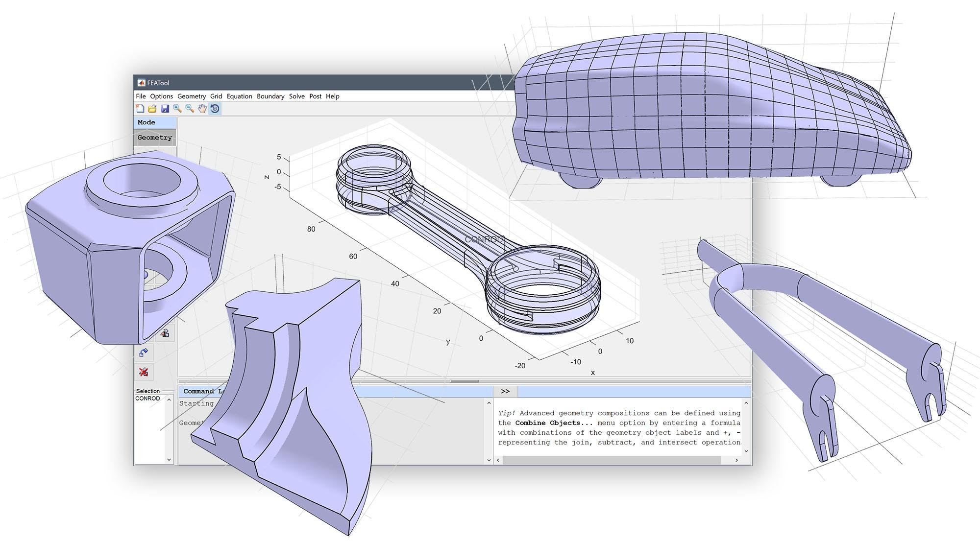Image resolution: width=980 pixels, height=541 pixels.
Task: Click the tip panel horizontal scrollbar
Action: (612, 460)
